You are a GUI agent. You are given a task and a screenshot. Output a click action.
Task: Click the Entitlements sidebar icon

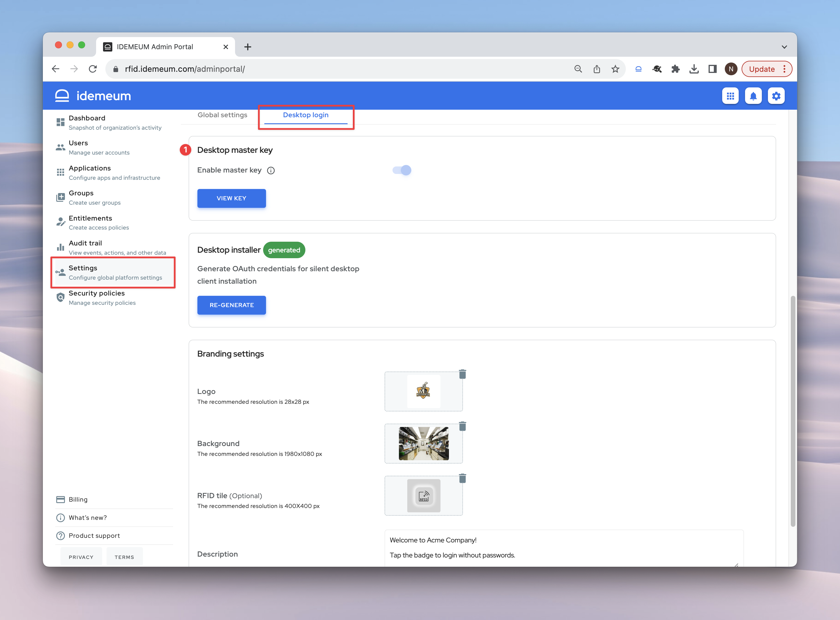coord(60,222)
